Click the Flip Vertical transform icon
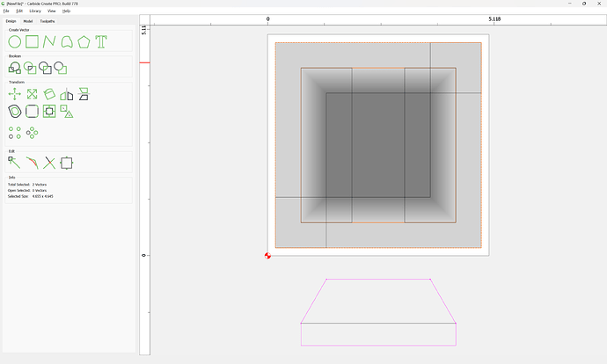 [84, 94]
